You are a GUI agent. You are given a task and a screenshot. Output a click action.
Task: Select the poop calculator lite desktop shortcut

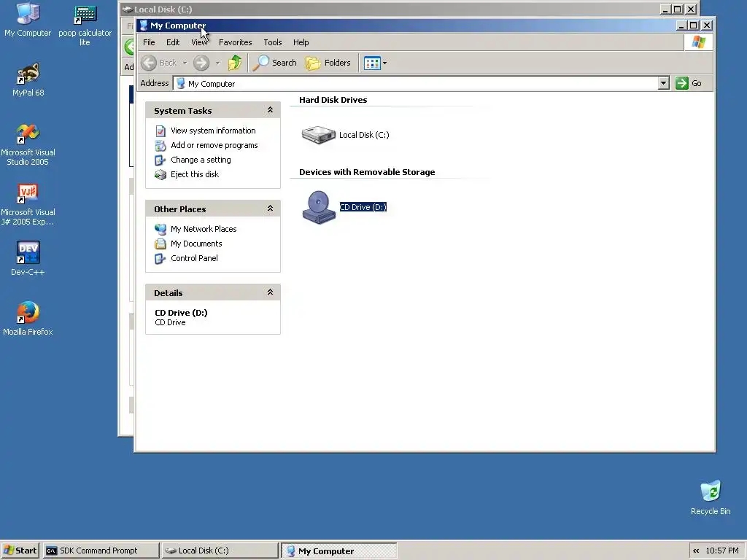pyautogui.click(x=85, y=25)
